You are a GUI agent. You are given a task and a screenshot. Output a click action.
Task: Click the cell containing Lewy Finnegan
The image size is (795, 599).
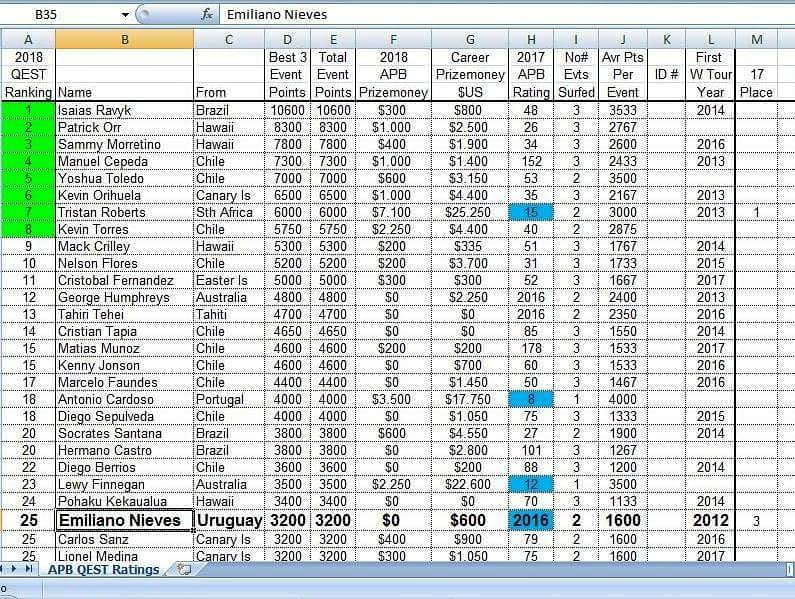[x=124, y=484]
